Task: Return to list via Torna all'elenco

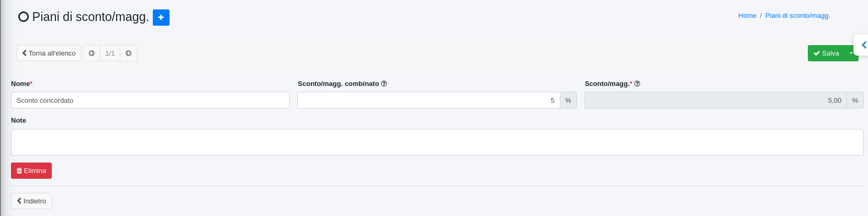Action: [49, 53]
